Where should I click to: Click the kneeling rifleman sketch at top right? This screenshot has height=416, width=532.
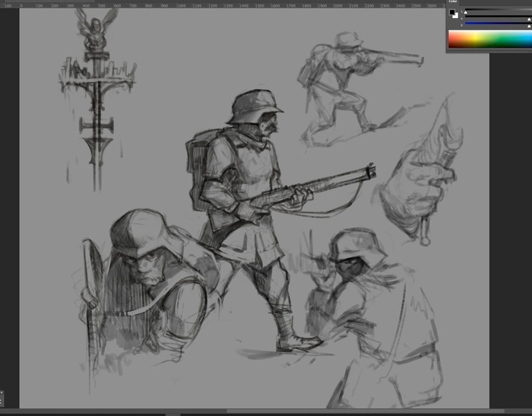[342, 84]
